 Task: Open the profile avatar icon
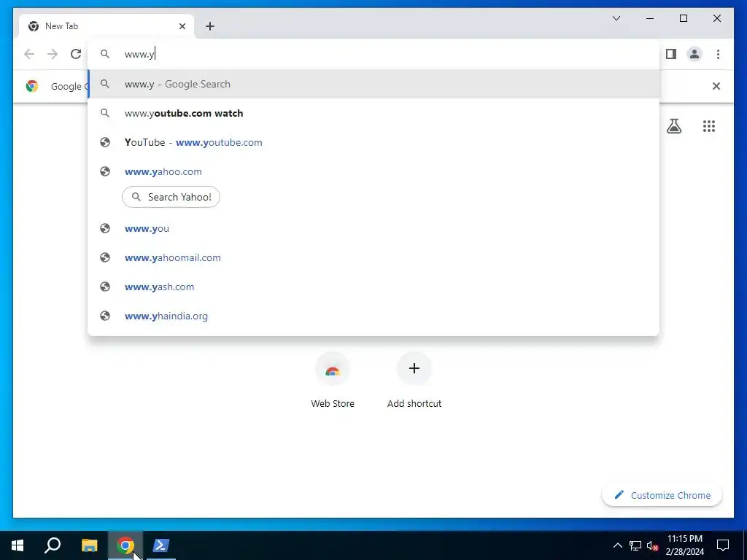pyautogui.click(x=694, y=54)
